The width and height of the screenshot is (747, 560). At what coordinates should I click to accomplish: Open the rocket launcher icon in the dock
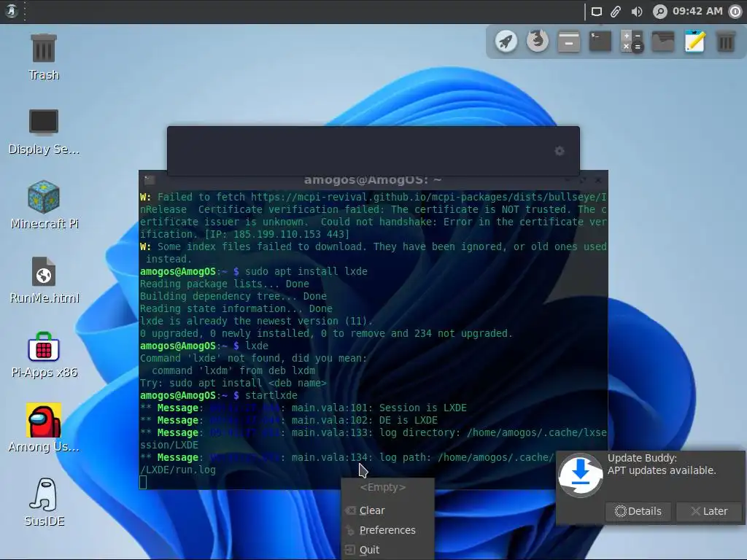(506, 42)
